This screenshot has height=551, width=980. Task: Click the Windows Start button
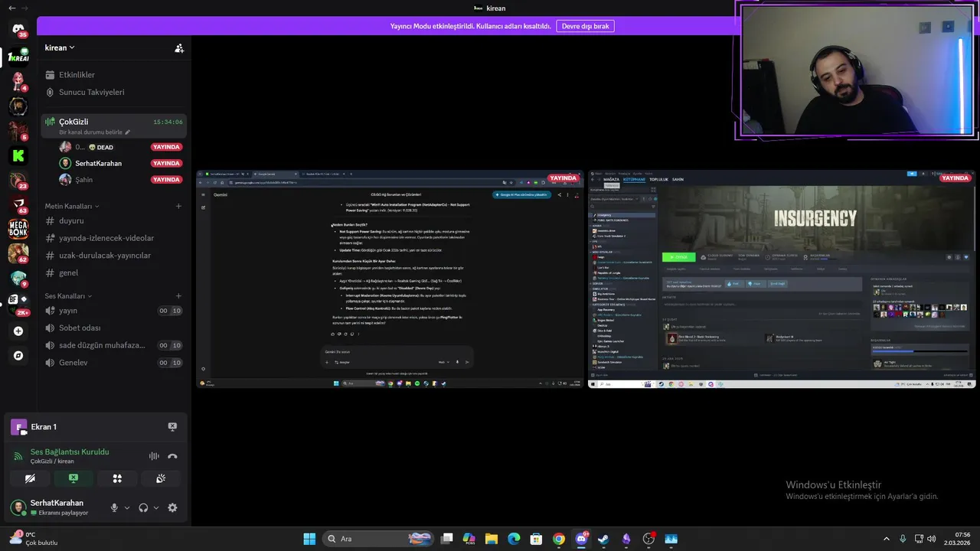pyautogui.click(x=309, y=539)
